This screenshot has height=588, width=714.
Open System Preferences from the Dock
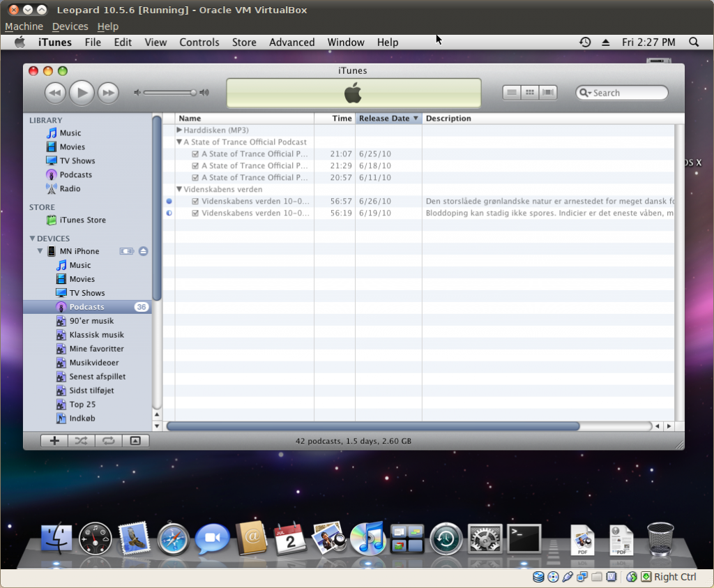coord(485,539)
